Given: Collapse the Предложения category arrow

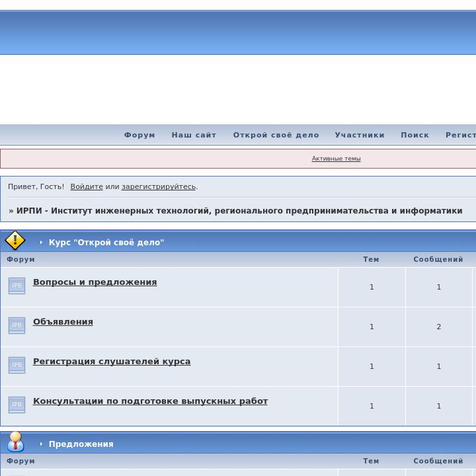Looking at the screenshot, I should click(x=41, y=444).
